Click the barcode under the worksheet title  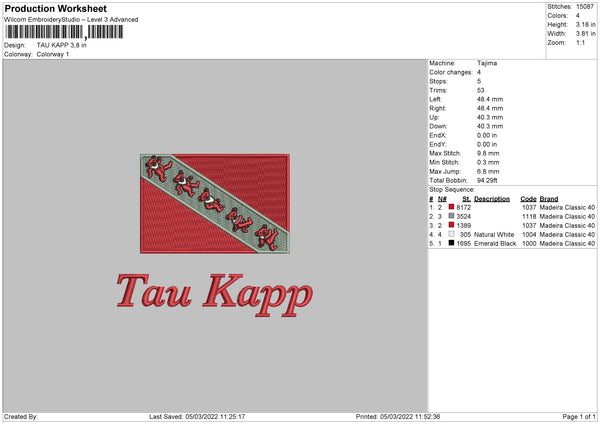(64, 32)
